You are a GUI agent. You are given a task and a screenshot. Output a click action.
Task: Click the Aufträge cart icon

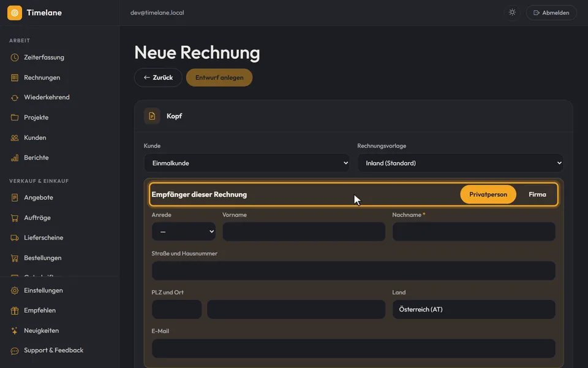point(15,218)
